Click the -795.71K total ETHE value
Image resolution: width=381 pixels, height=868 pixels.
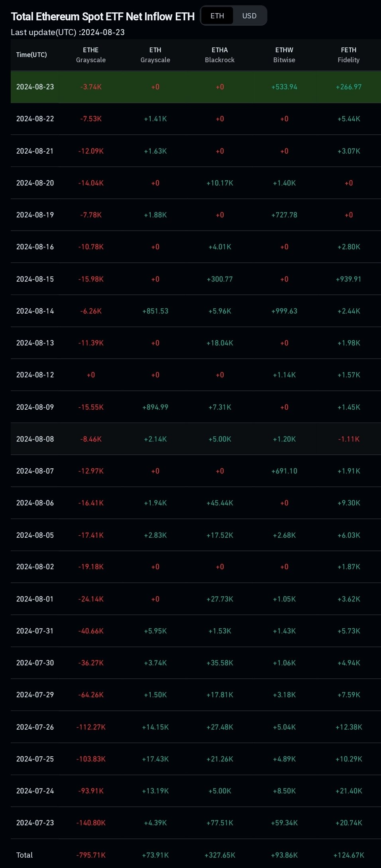coord(91,855)
